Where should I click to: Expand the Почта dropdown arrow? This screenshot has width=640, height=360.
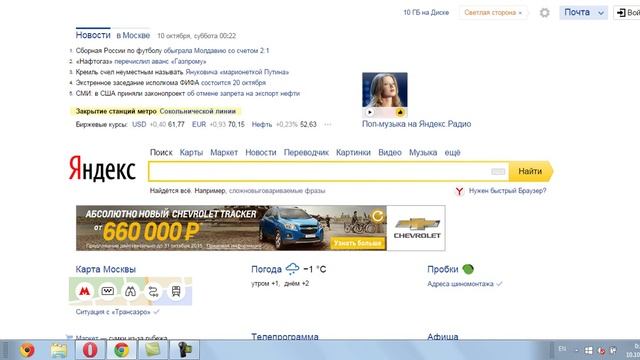tap(601, 13)
